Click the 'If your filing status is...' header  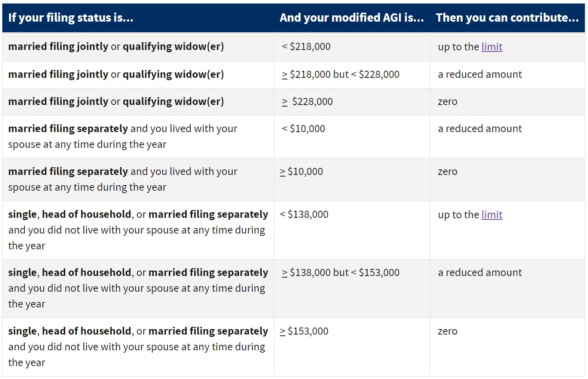pos(71,18)
